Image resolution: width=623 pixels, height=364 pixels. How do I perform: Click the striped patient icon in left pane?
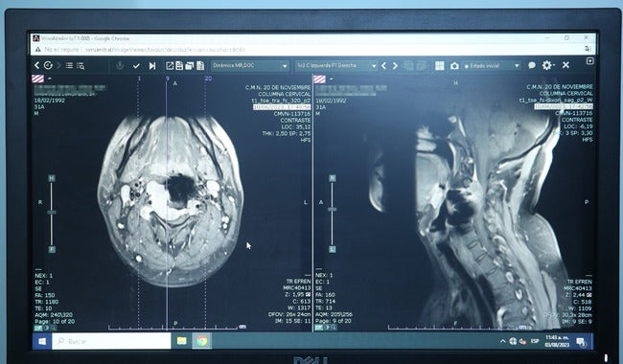tap(37, 79)
